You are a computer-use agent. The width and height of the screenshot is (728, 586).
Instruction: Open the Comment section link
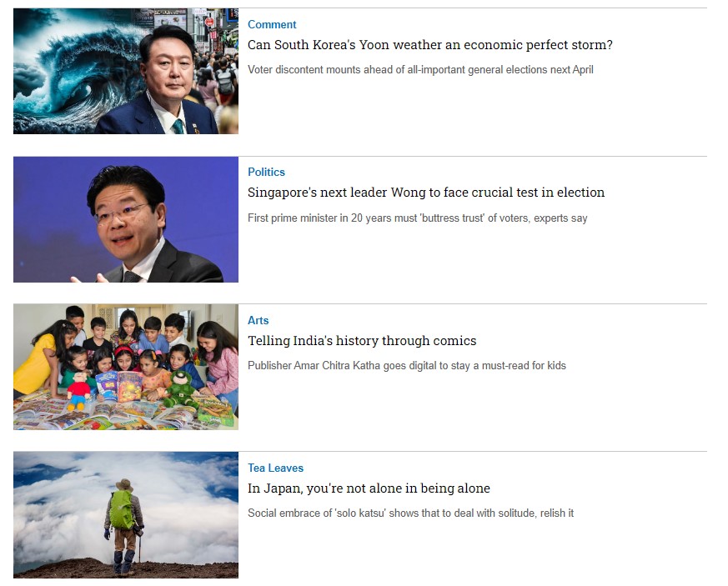(272, 25)
